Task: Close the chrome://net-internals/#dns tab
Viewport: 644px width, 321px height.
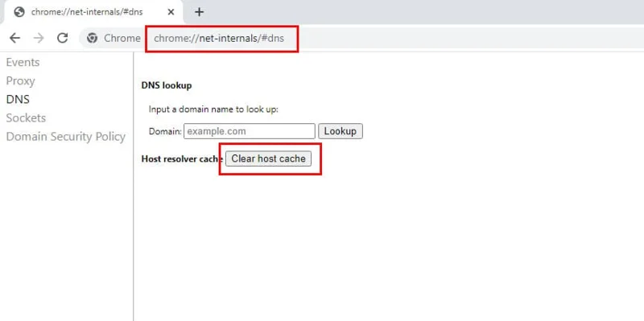Action: (x=171, y=12)
